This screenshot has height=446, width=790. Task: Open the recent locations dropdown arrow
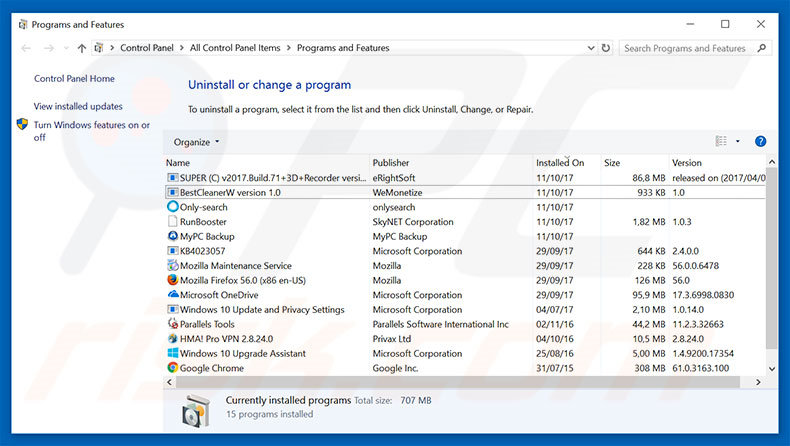point(66,48)
